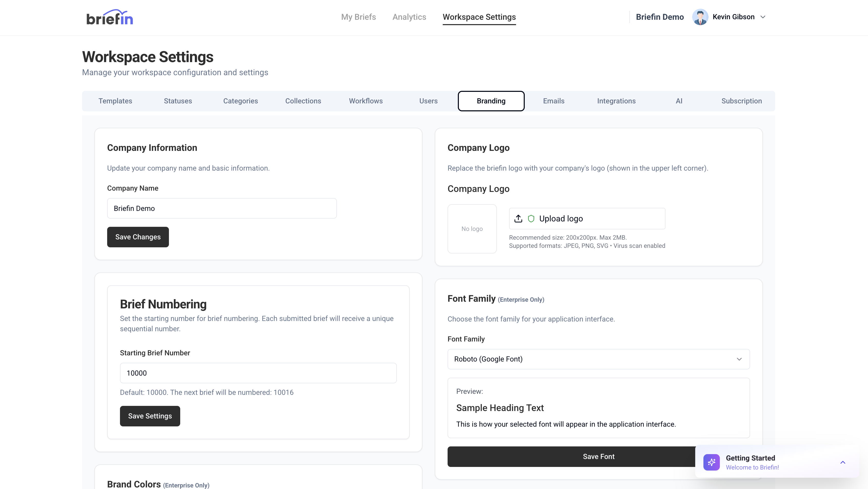Select the AI settings tab

coord(679,101)
